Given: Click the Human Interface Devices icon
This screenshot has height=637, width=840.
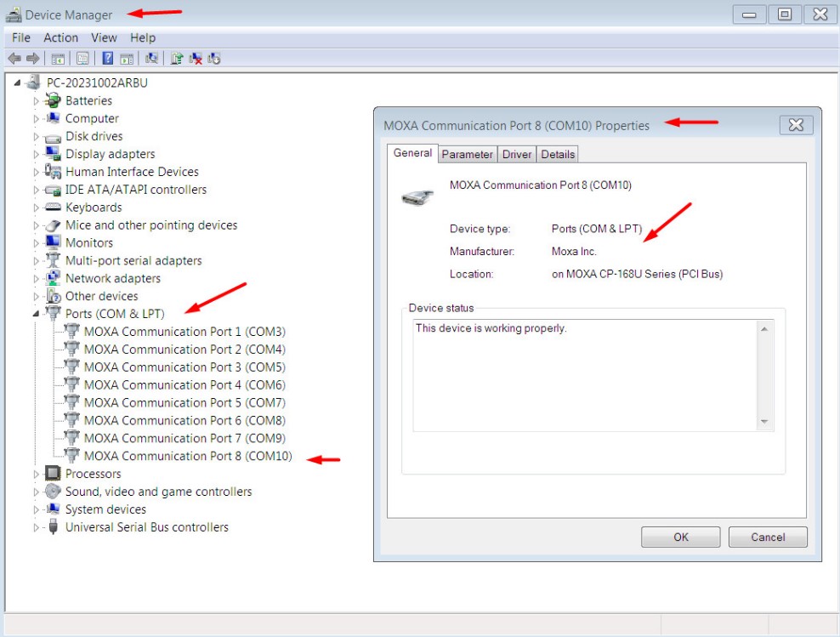Looking at the screenshot, I should tap(53, 172).
